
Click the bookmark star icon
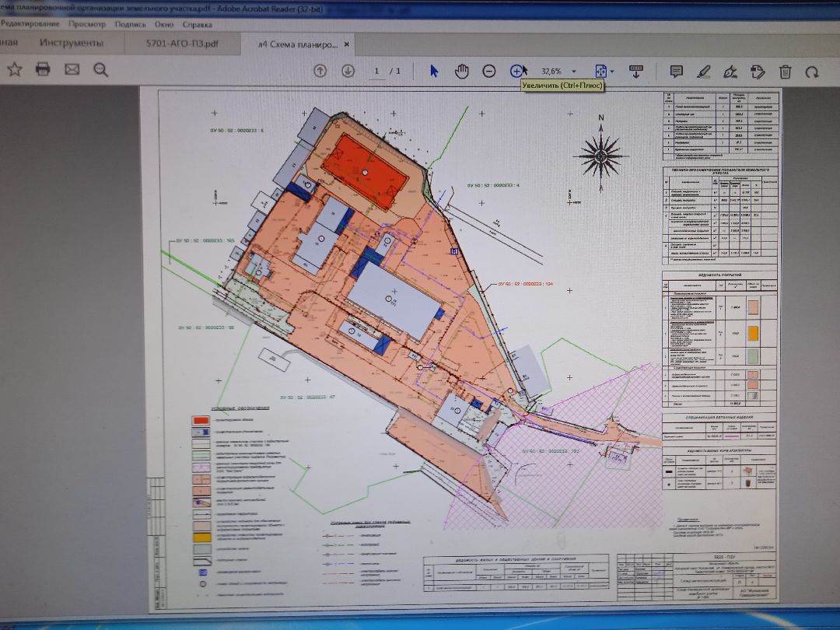pyautogui.click(x=14, y=70)
